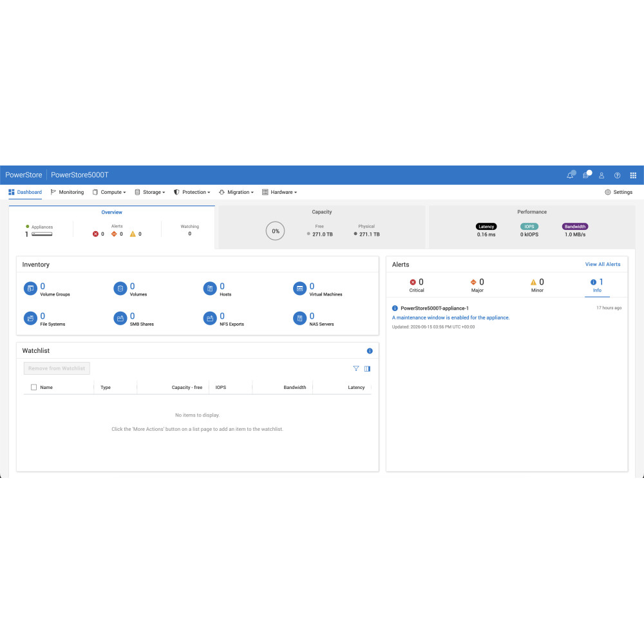This screenshot has width=644, height=644.
Task: Click View All Alerts link
Action: pos(603,265)
